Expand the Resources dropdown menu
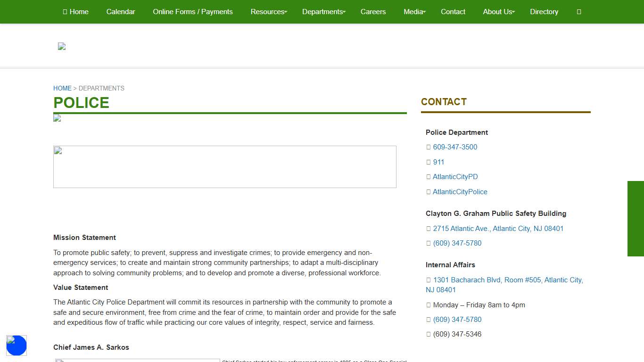Viewport: 644px width, 362px height. point(268,12)
